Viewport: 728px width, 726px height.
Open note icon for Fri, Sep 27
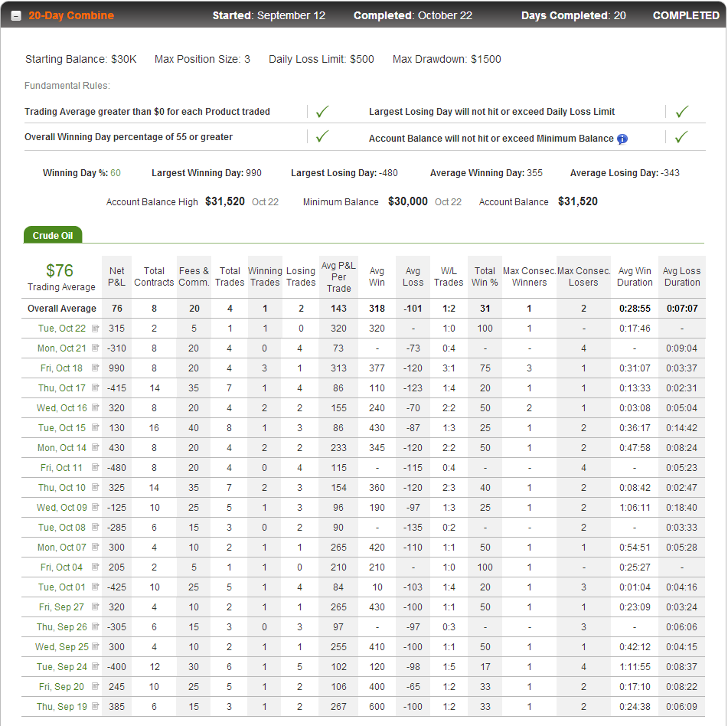click(x=95, y=607)
